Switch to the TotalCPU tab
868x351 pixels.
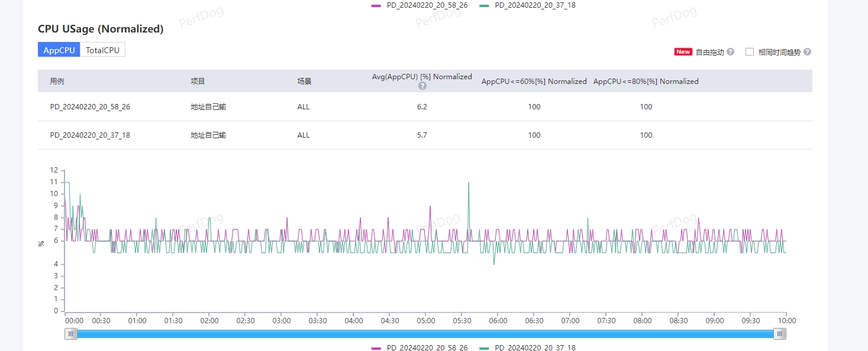pyautogui.click(x=102, y=50)
